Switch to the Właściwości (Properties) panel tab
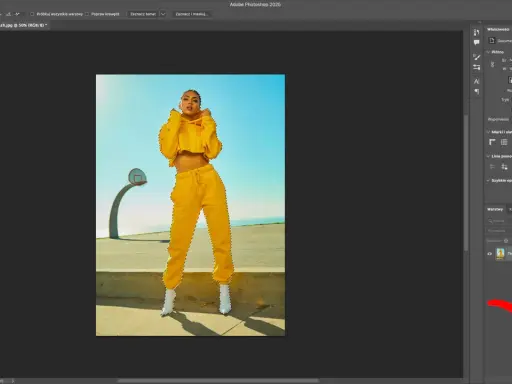 click(498, 30)
